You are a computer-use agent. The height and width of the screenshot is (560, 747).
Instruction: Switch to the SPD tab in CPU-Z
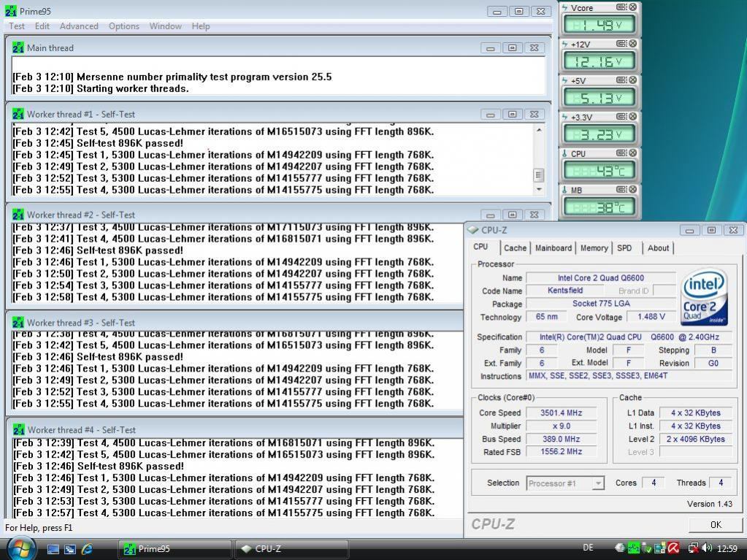624,248
